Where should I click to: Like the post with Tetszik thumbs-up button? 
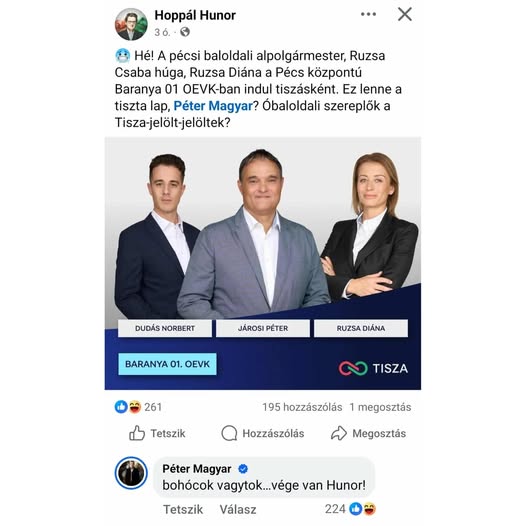(x=157, y=433)
